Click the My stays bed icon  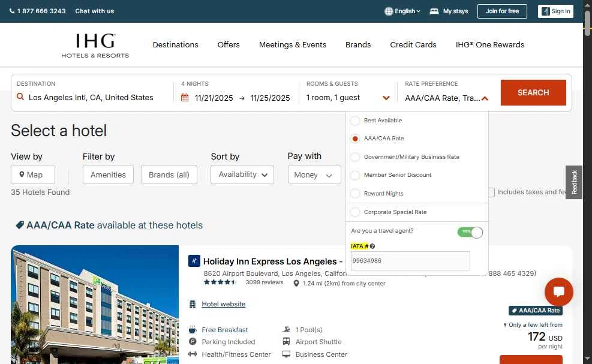pos(434,11)
